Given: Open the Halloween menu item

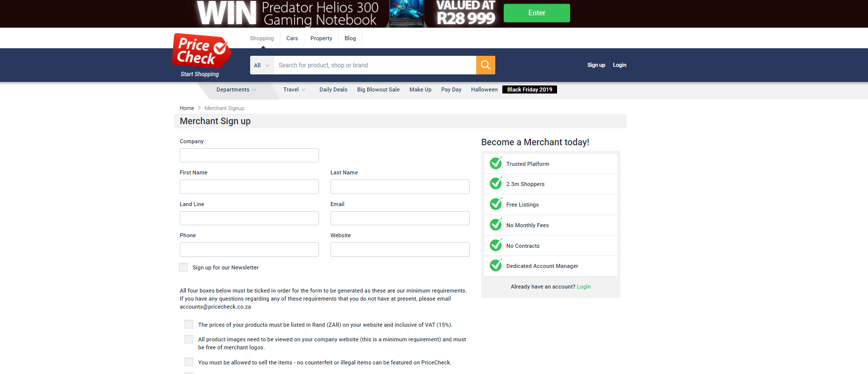Looking at the screenshot, I should click(x=484, y=89).
